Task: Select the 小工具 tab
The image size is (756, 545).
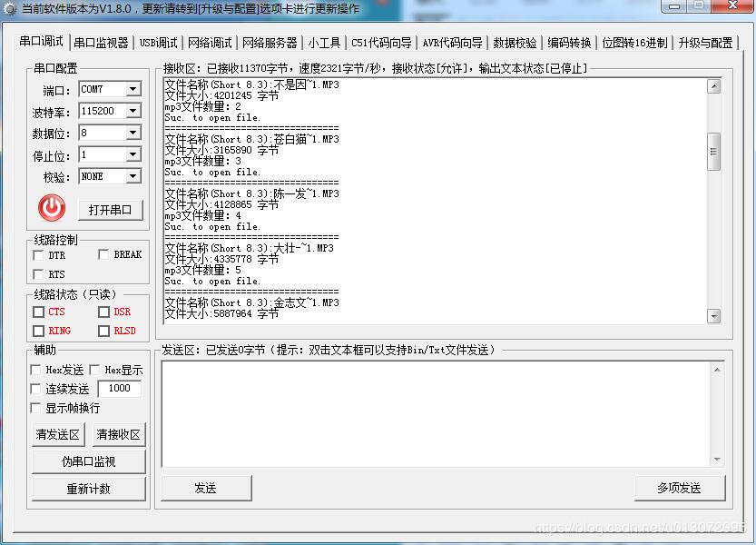Action: coord(324,43)
